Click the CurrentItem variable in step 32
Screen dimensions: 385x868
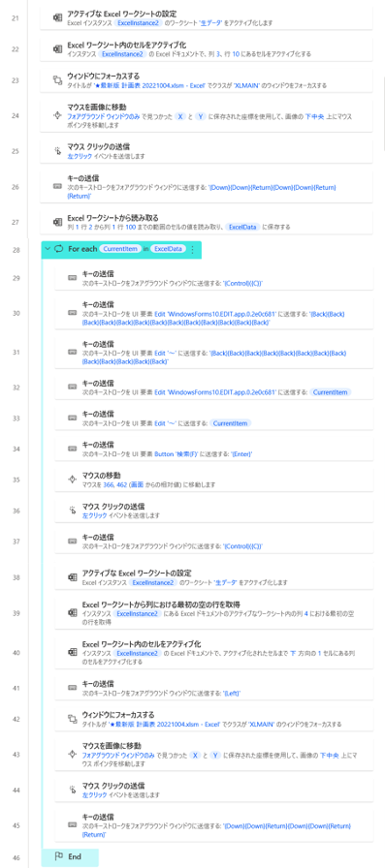coord(330,392)
